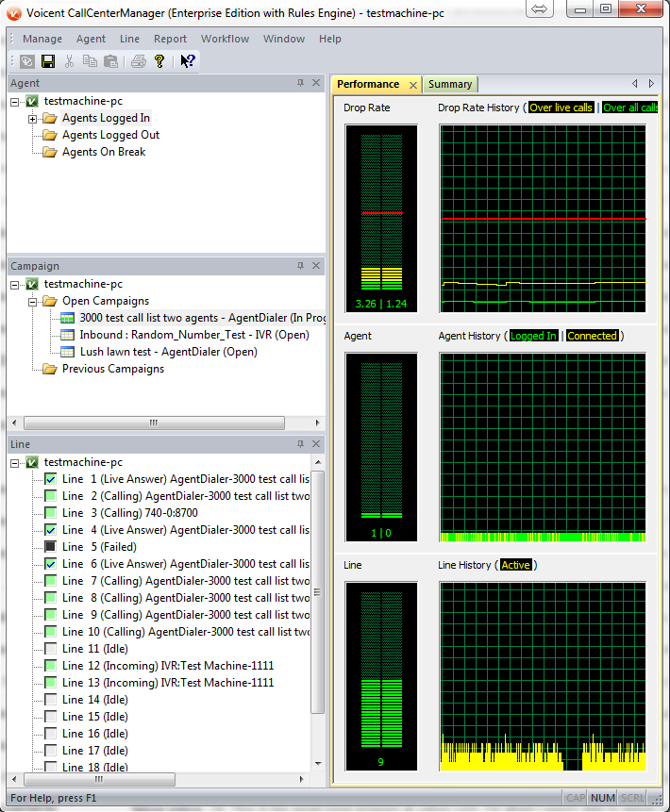Viewport: 670px width, 812px height.
Task: Click the Line panel vertical scrollbar down arrow
Action: click(x=318, y=763)
